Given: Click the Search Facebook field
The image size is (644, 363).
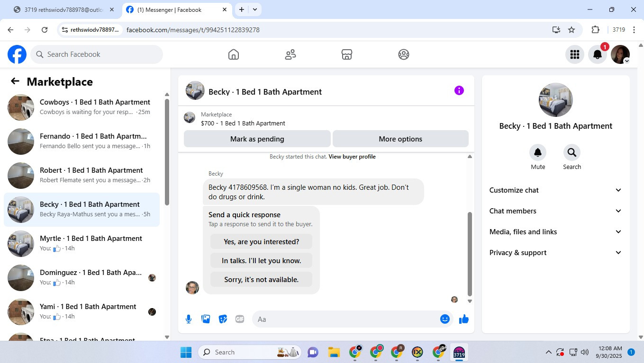Looking at the screenshot, I should click(97, 54).
